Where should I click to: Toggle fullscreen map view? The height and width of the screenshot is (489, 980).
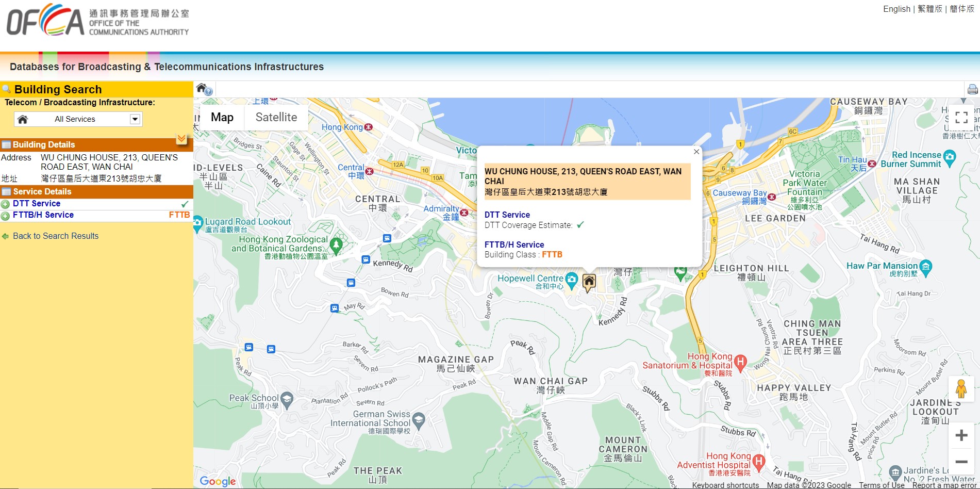point(961,118)
